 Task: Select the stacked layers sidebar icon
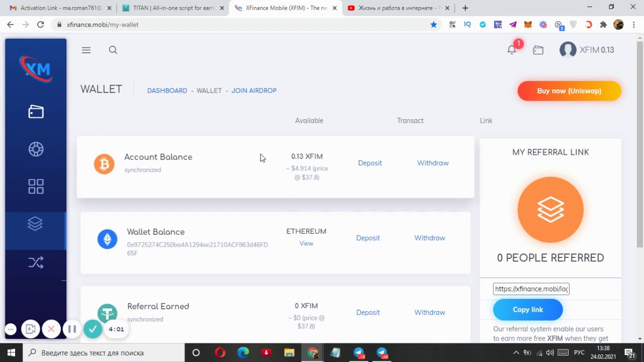click(x=35, y=224)
